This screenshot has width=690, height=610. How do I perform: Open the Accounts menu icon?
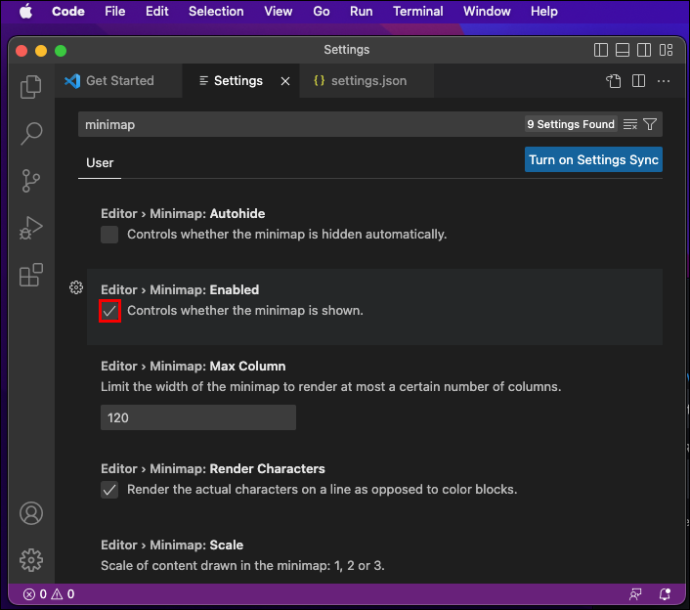coord(31,513)
